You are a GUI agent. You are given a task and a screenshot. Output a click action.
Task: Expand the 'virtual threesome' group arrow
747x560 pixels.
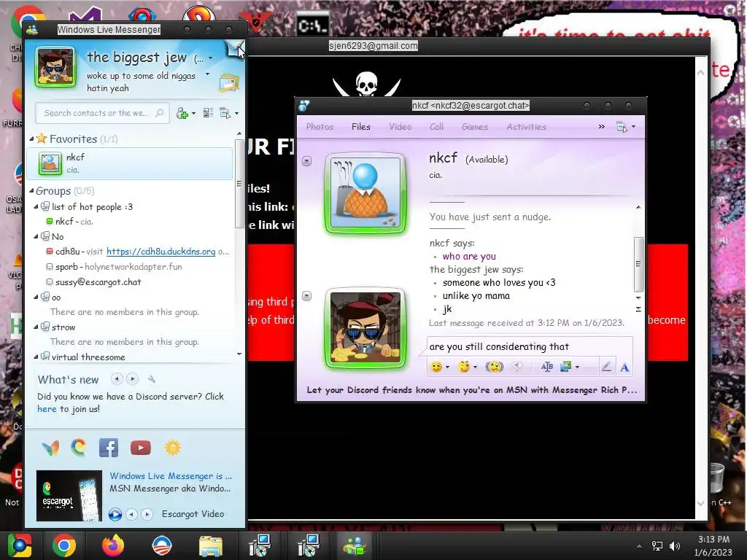pyautogui.click(x=36, y=357)
